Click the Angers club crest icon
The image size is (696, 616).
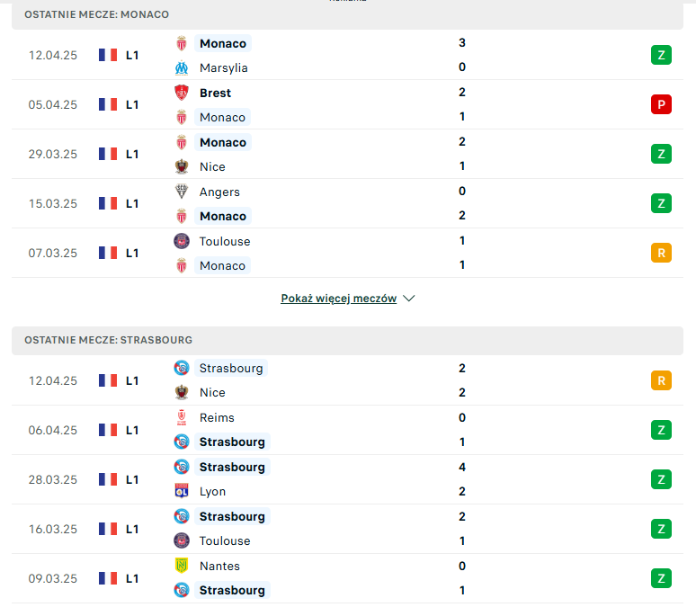coord(182,192)
